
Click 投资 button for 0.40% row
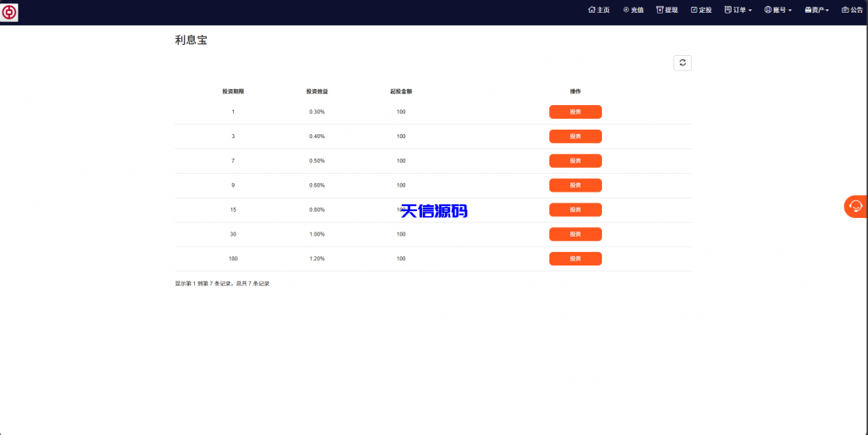pos(575,137)
